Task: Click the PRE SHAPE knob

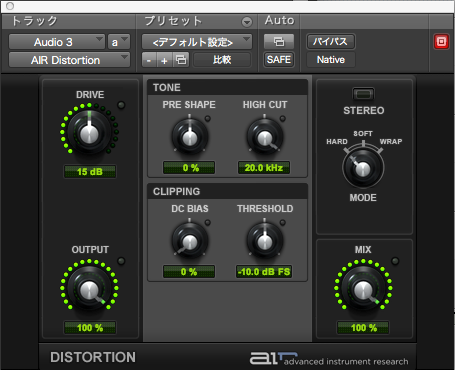Action: coord(190,137)
